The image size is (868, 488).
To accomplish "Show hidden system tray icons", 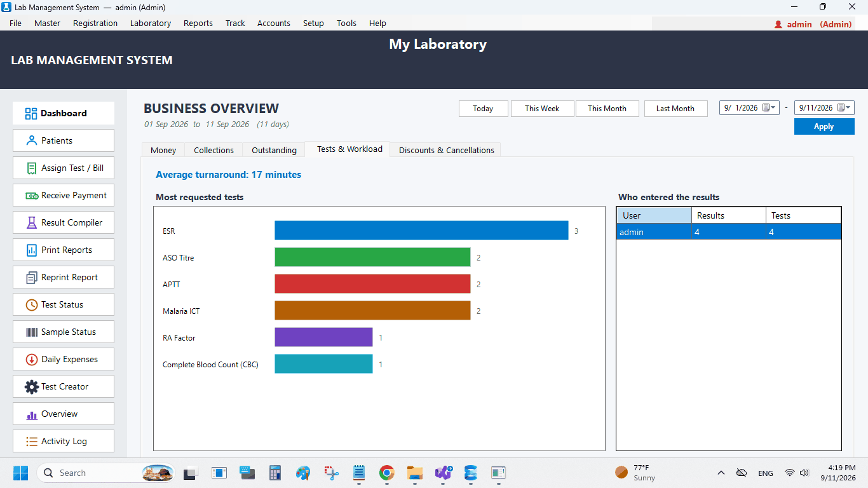I will [x=721, y=473].
